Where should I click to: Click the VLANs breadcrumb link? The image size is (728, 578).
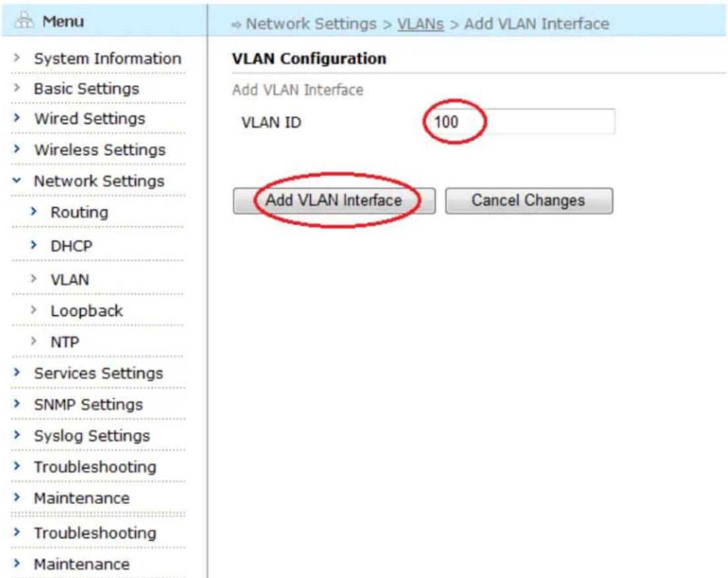click(421, 24)
